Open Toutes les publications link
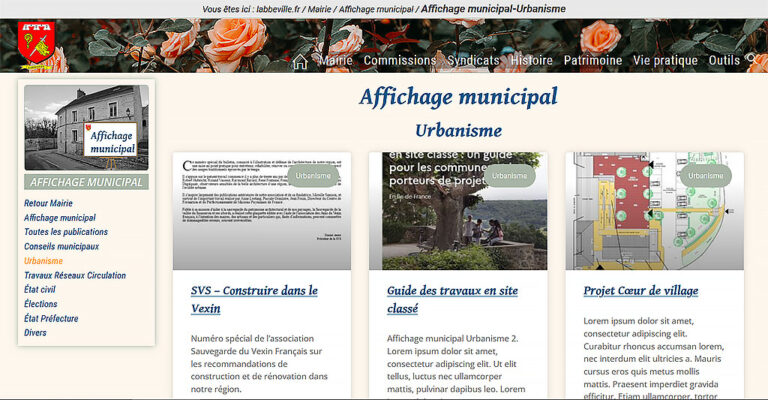The height and width of the screenshot is (400, 768). 66,232
